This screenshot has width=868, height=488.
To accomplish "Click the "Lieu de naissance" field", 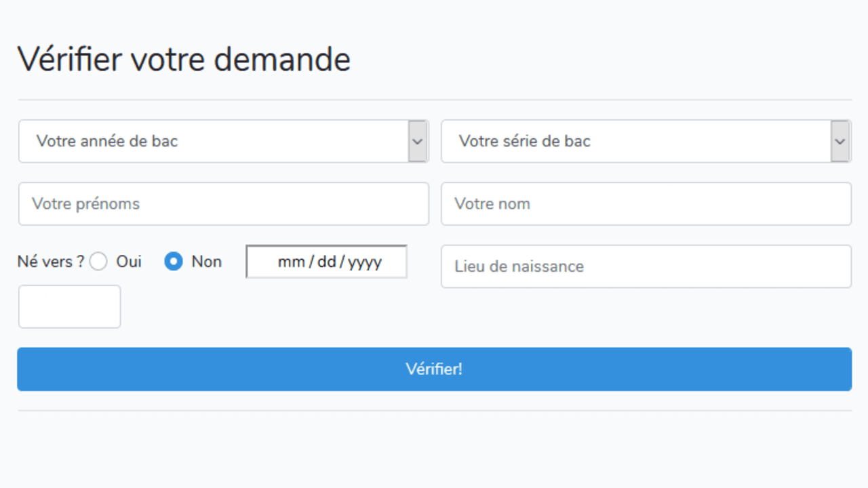I will pos(646,266).
